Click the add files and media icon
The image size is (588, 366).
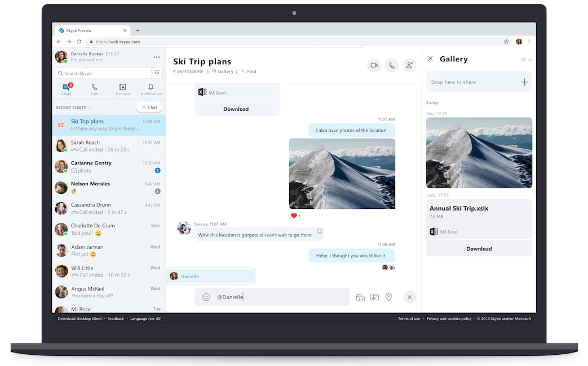pyautogui.click(x=360, y=297)
